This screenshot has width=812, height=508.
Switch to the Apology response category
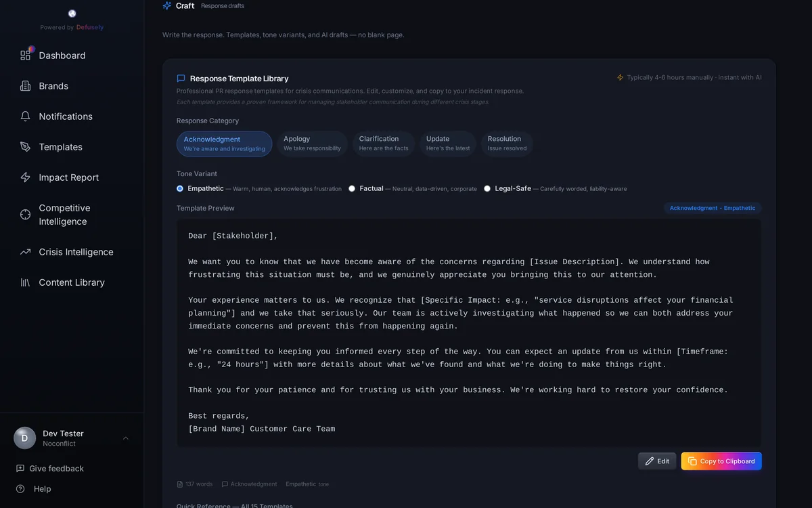pyautogui.click(x=312, y=143)
